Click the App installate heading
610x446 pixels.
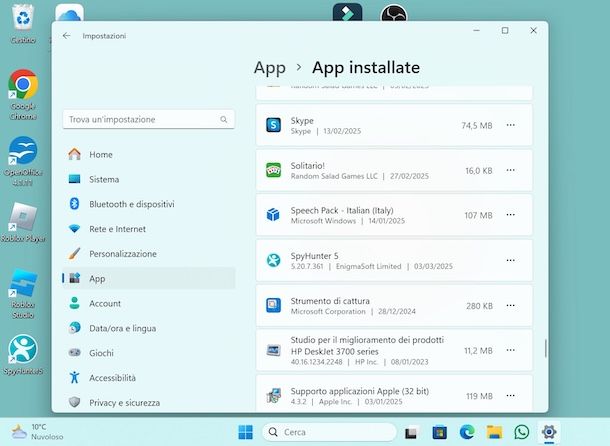[x=366, y=68]
